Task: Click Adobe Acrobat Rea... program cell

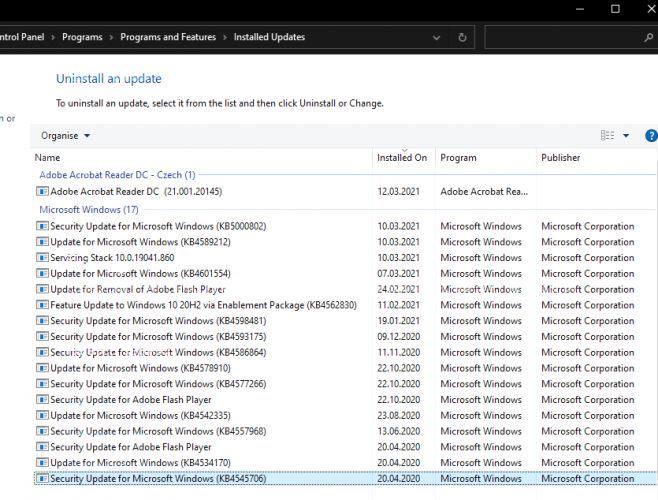Action: pyautogui.click(x=484, y=191)
